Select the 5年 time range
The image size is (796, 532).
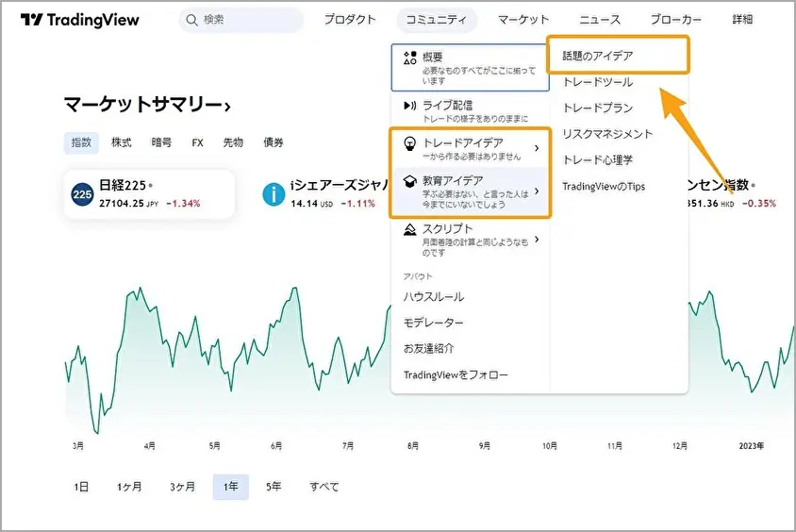(274, 487)
